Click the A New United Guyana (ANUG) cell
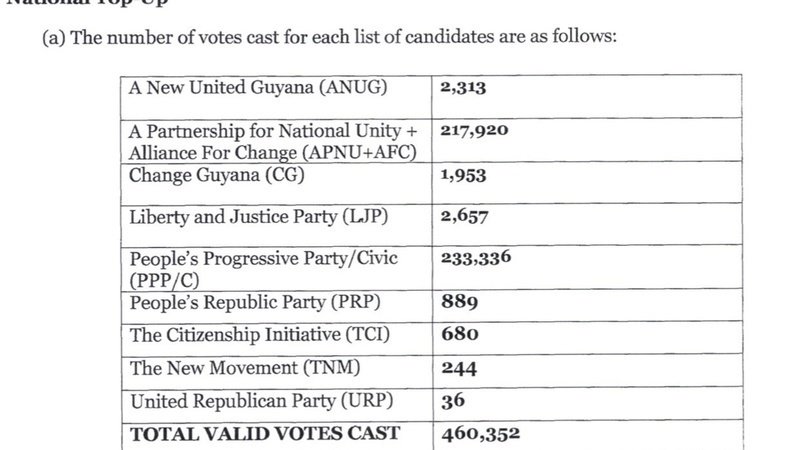800x450 pixels. 259,87
